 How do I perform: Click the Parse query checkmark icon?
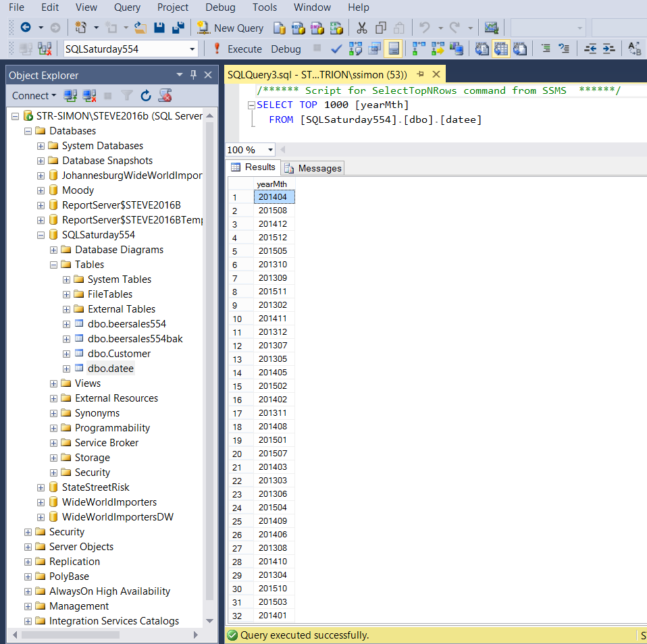(x=336, y=49)
